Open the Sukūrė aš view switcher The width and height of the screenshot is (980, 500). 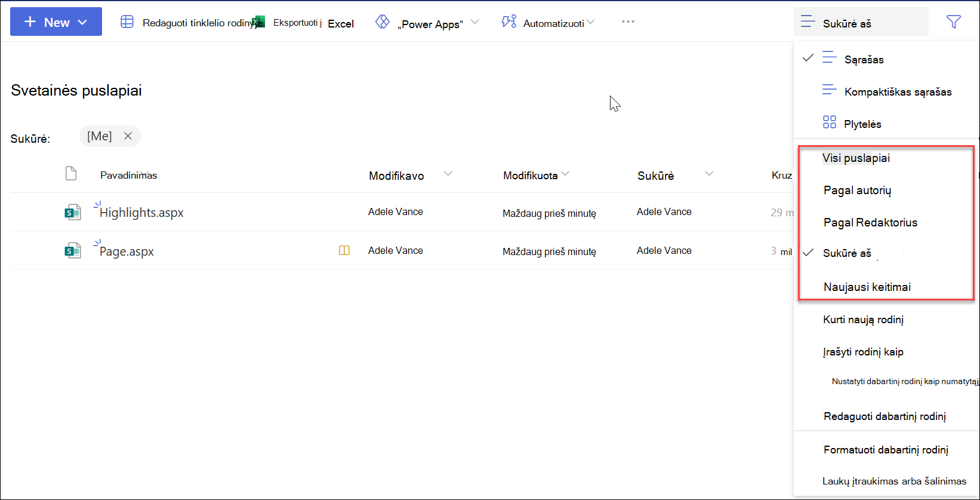point(861,22)
